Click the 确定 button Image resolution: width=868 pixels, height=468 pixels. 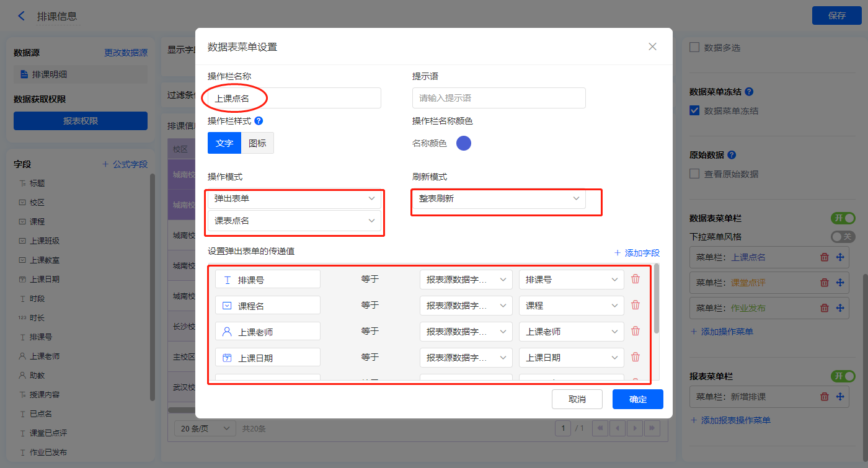point(637,399)
